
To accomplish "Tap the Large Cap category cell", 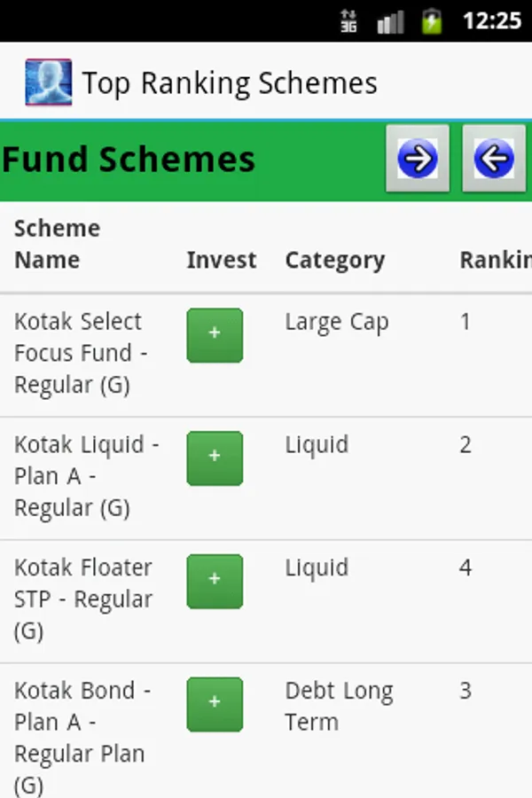I will 336,323.
